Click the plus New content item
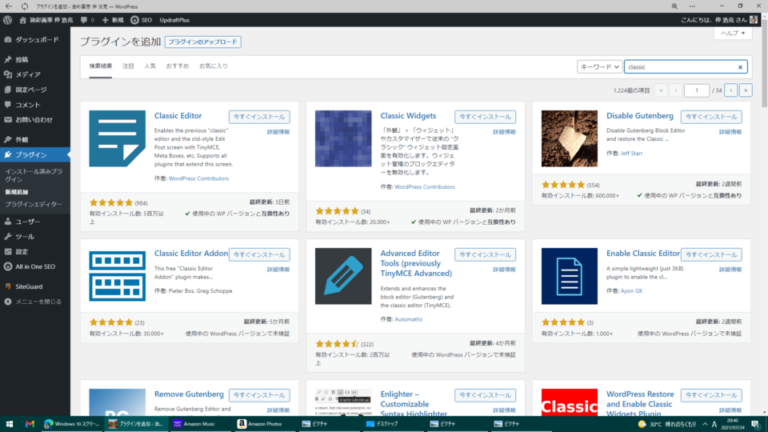 [113, 20]
